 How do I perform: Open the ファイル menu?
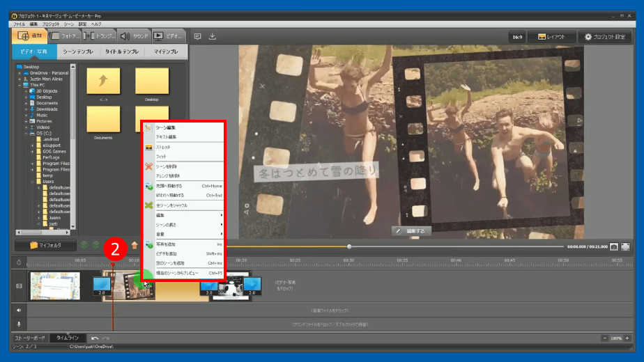click(19, 24)
